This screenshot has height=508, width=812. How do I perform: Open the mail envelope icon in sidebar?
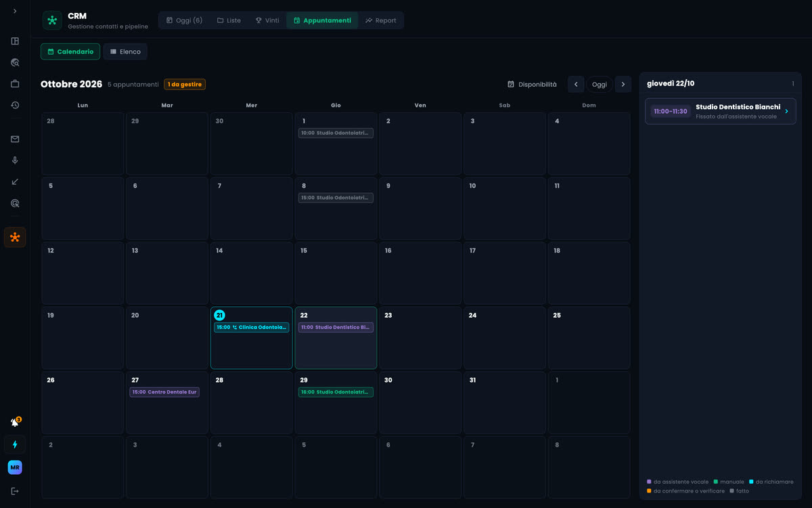pos(15,139)
